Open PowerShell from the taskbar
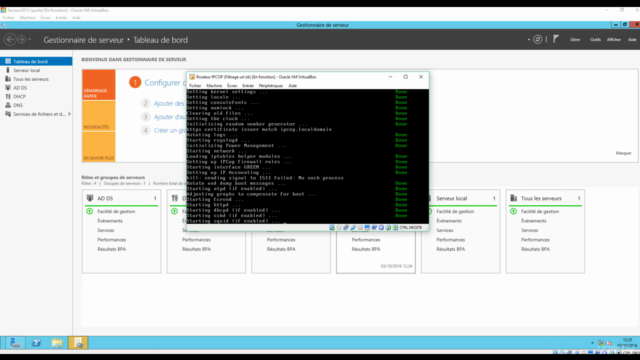640x360 pixels. (x=36, y=343)
